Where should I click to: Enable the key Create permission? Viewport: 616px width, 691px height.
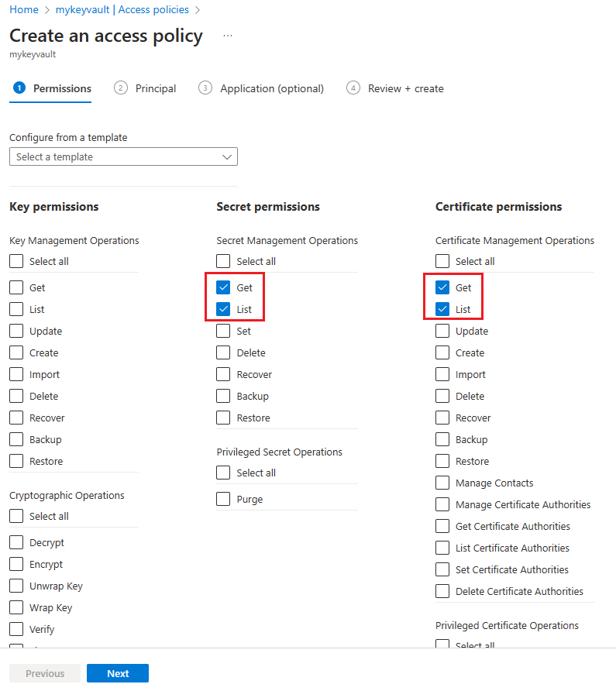tap(16, 352)
